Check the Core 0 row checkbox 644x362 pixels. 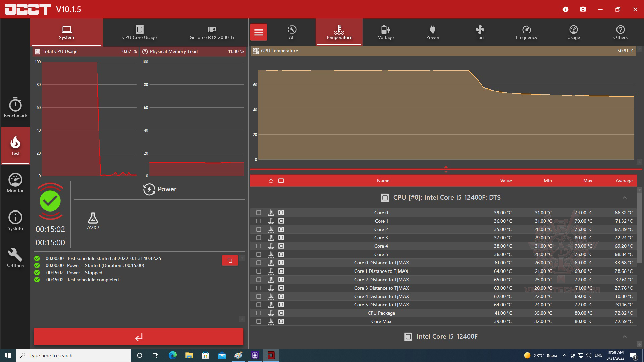tap(259, 213)
